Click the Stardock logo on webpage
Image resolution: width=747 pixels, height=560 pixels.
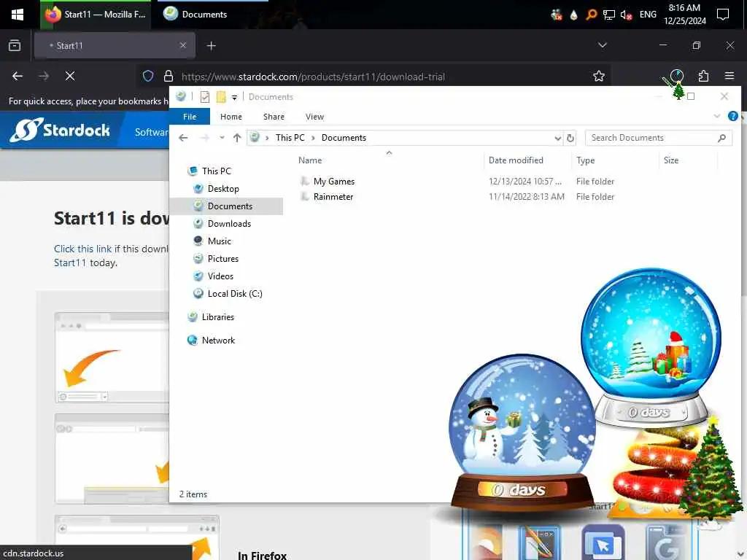pos(60,130)
